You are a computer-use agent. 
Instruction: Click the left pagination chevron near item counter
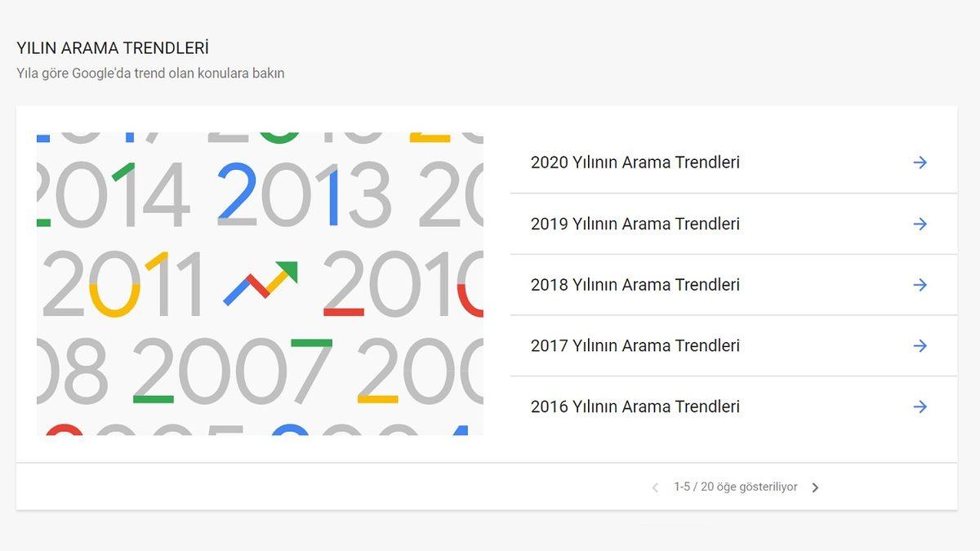[x=655, y=487]
